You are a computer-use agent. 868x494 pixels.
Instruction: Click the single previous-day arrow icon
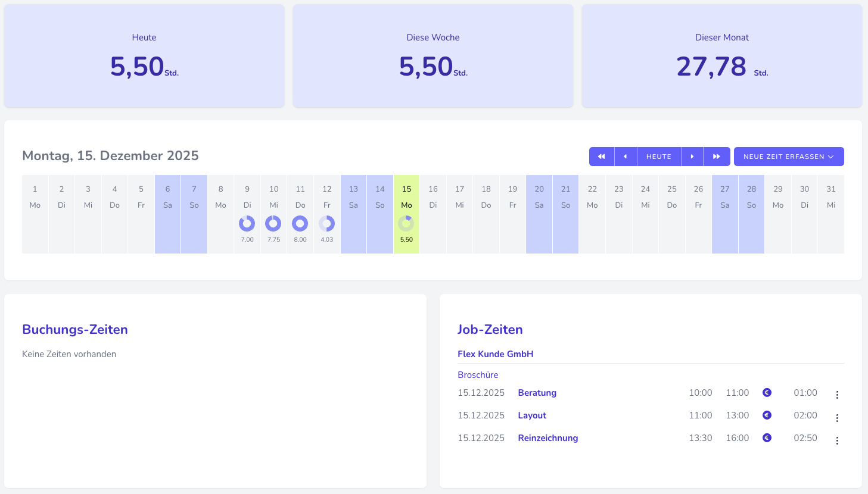626,156
